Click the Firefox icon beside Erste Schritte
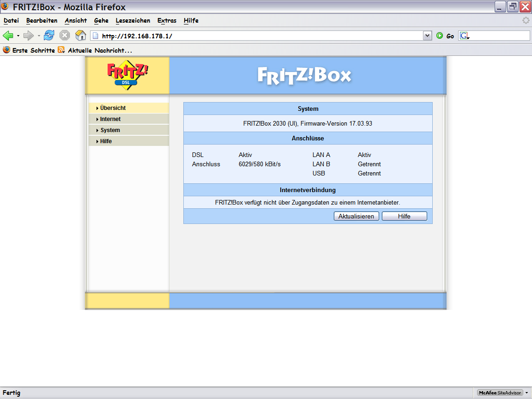This screenshot has width=532, height=399. [6, 50]
